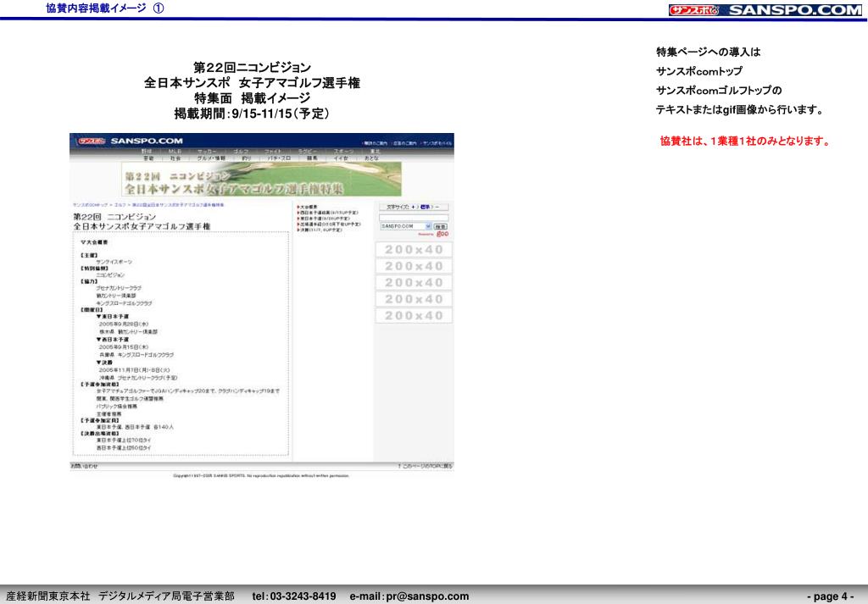
Task: Click the 【主催】 section label
Action: tap(89, 256)
